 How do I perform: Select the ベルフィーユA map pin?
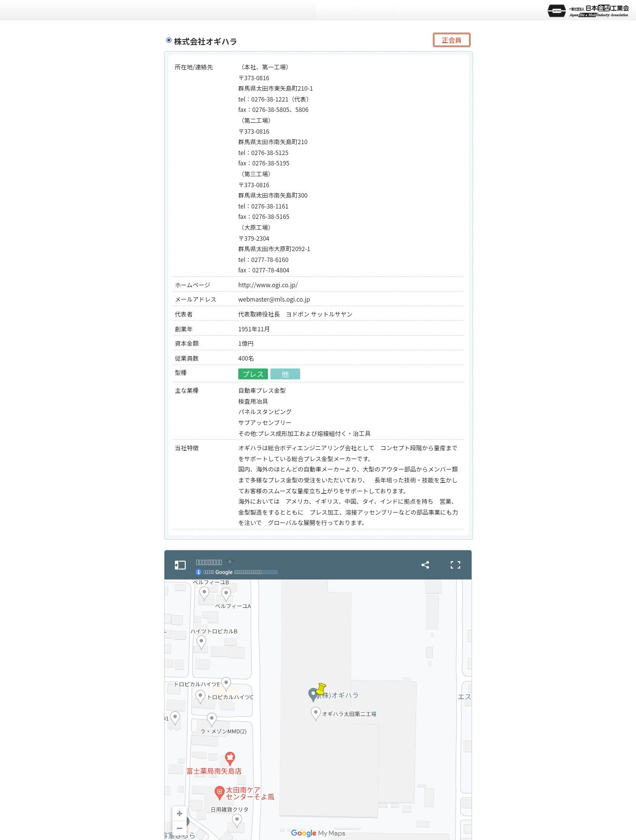pyautogui.click(x=226, y=594)
